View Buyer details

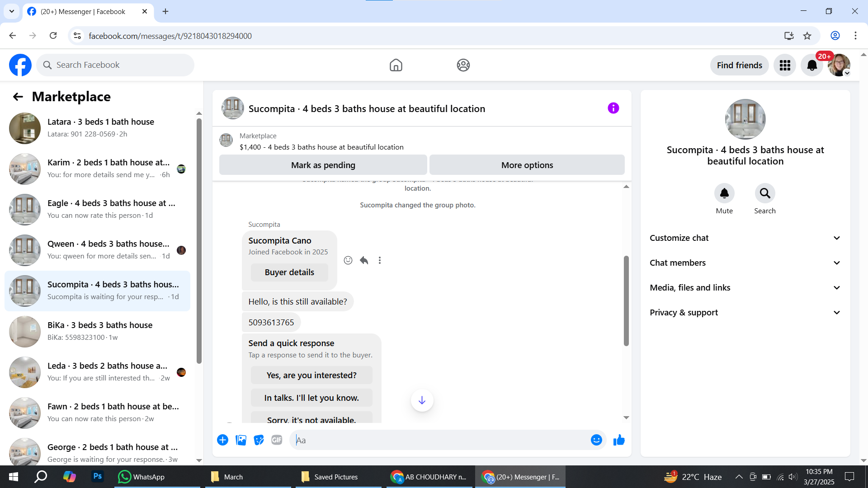point(289,272)
